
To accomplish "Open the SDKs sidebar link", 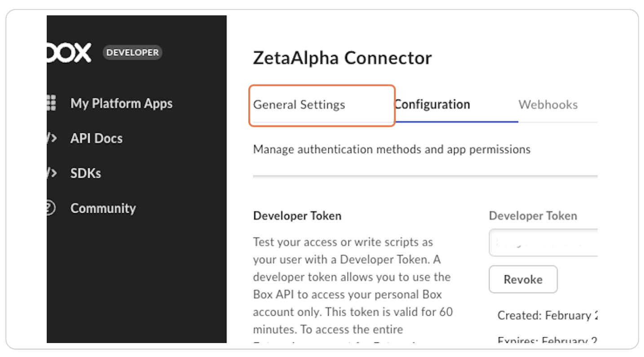I will pos(85,174).
